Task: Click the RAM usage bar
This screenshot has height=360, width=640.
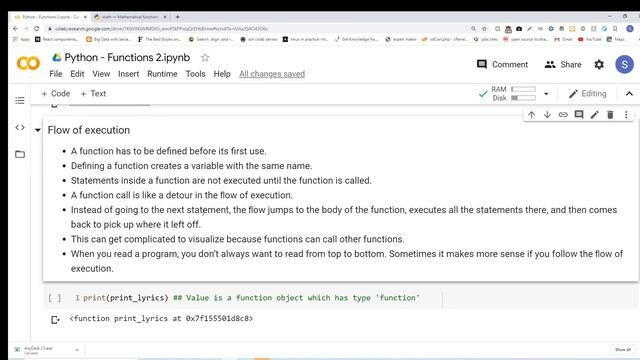Action: (523, 89)
